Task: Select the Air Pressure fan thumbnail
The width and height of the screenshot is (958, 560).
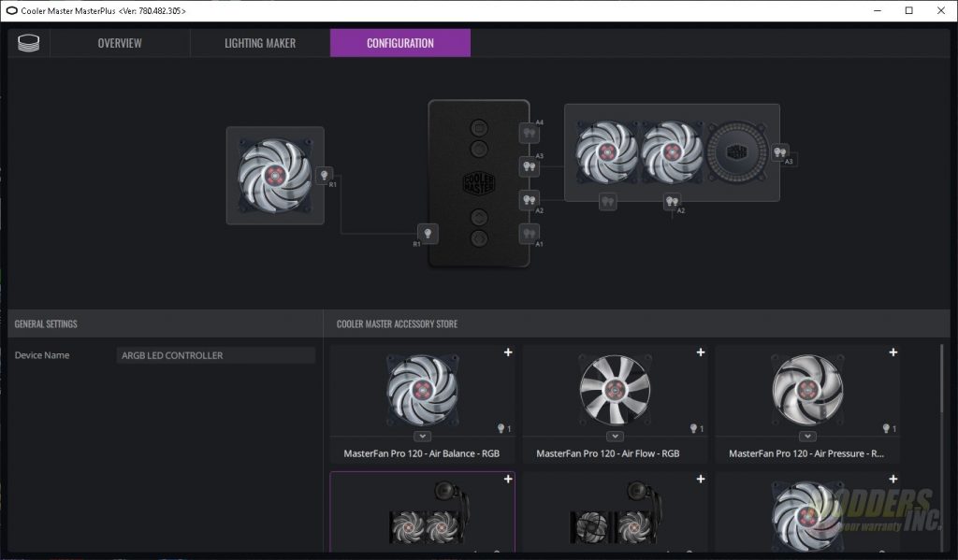Action: coord(807,390)
